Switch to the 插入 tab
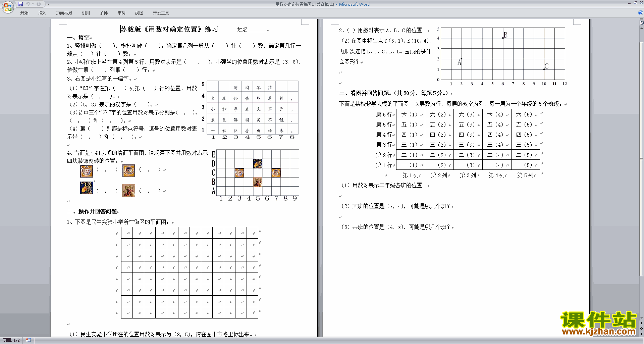 click(x=42, y=13)
